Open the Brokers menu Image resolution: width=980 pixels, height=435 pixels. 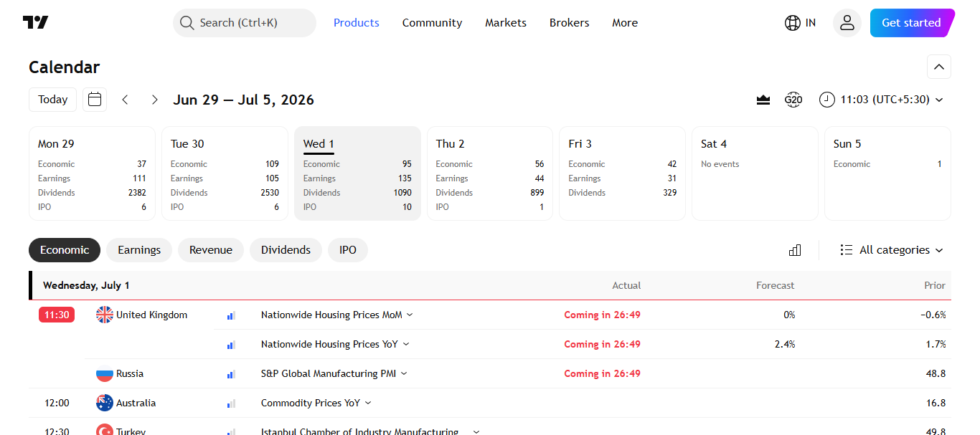tap(570, 23)
